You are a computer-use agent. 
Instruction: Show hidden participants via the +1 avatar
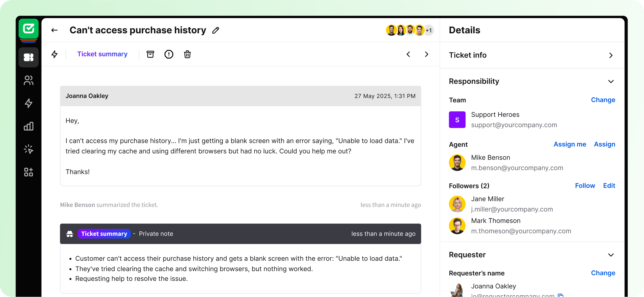(429, 30)
